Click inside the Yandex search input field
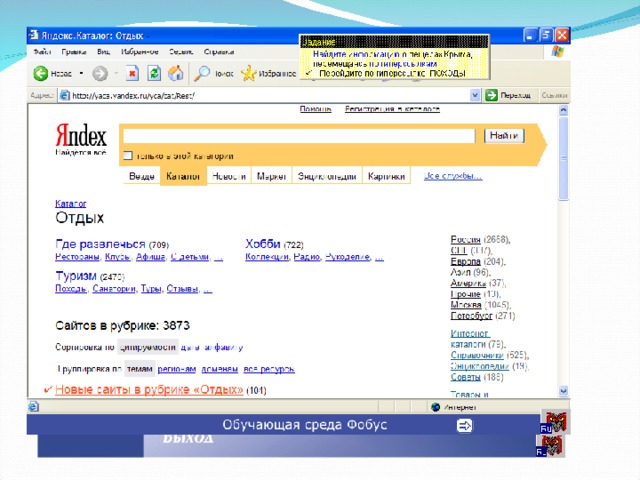The image size is (640, 480). click(x=299, y=136)
